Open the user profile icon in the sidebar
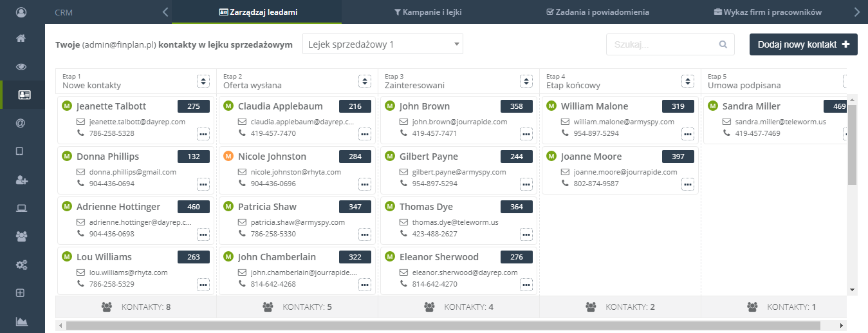Screen dimensions: 868x333 click(22, 12)
